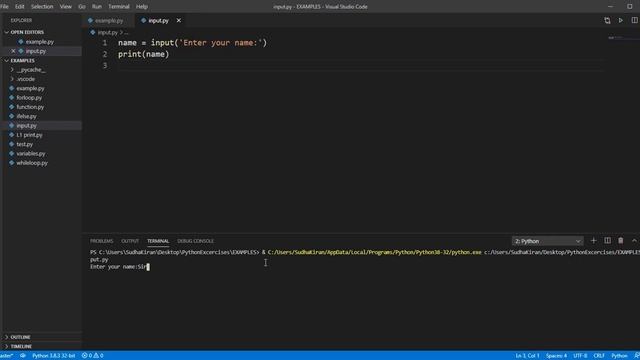
Task: Open the terminal selector dropdown '2: Python'
Action: pyautogui.click(x=547, y=241)
